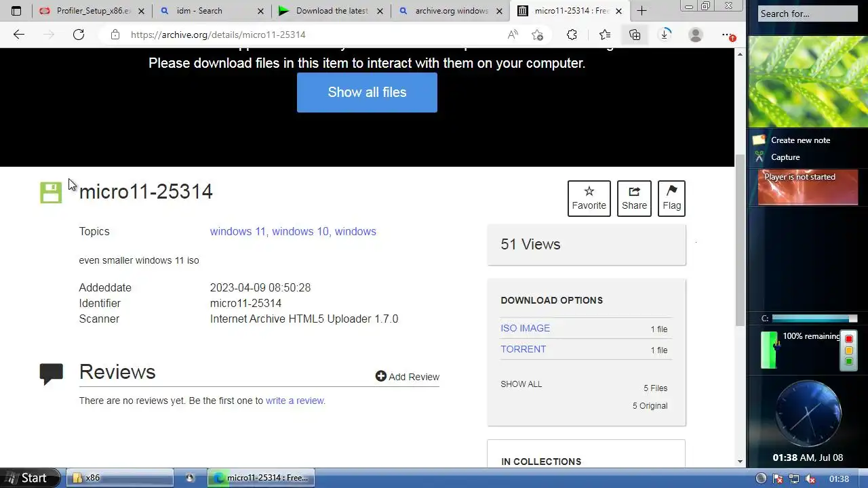This screenshot has width=868, height=488.
Task: Open the Collections icon
Action: 635,35
